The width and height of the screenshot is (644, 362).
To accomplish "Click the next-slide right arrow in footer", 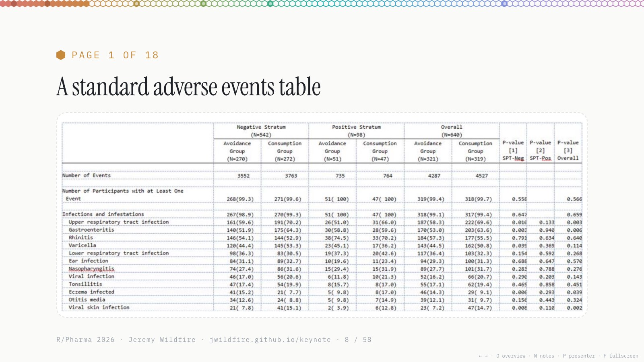I will coord(486,356).
